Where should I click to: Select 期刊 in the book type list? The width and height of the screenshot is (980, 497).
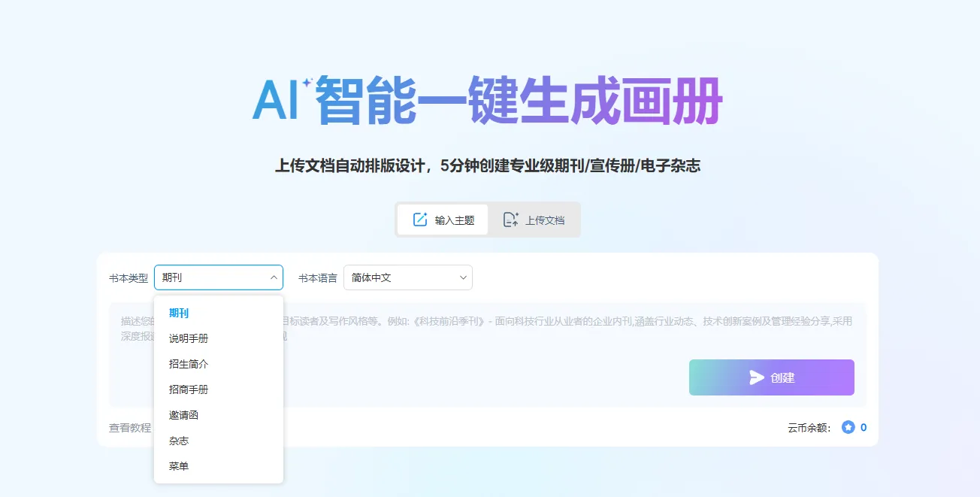179,313
